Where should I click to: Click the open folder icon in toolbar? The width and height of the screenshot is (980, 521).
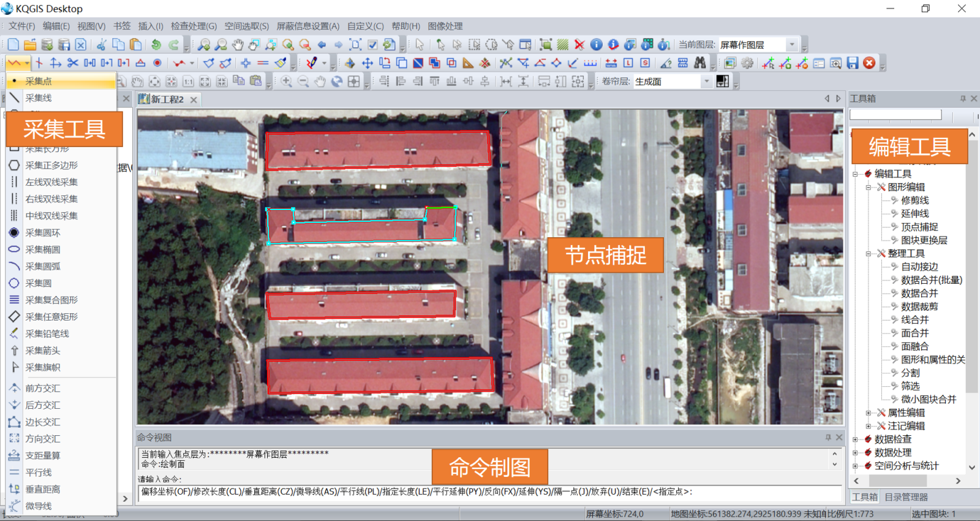(30, 45)
